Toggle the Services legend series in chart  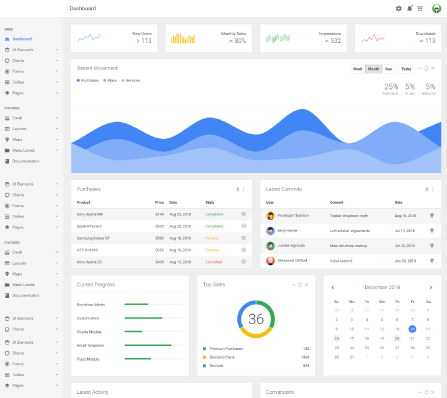pos(131,80)
